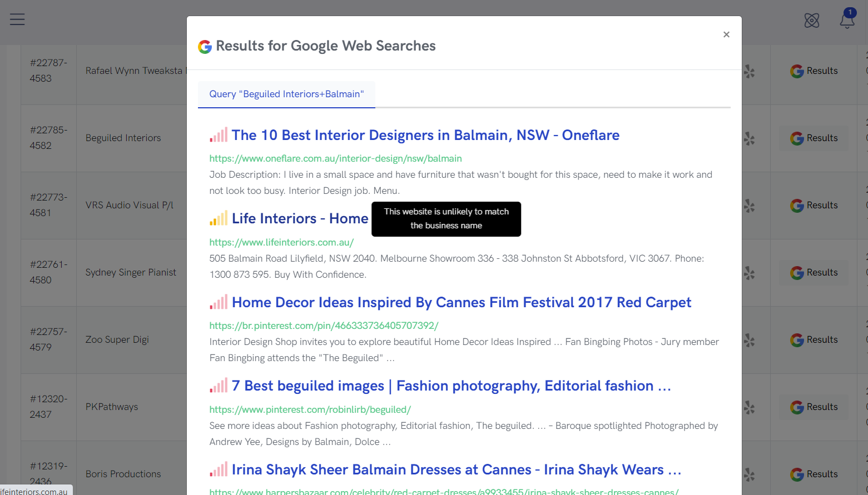Open Google Results for PKPathways row
868x495 pixels.
click(814, 407)
